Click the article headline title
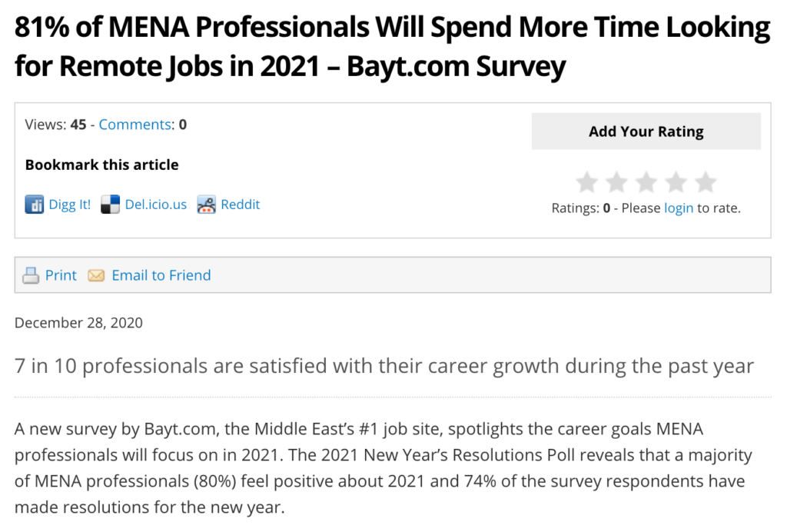This screenshot has width=787, height=532. pos(392,48)
